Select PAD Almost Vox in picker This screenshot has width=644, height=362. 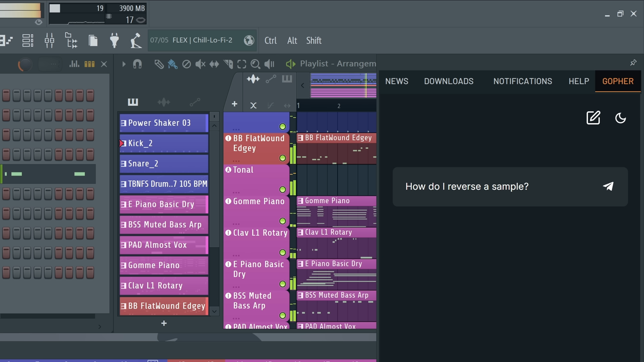tap(164, 245)
